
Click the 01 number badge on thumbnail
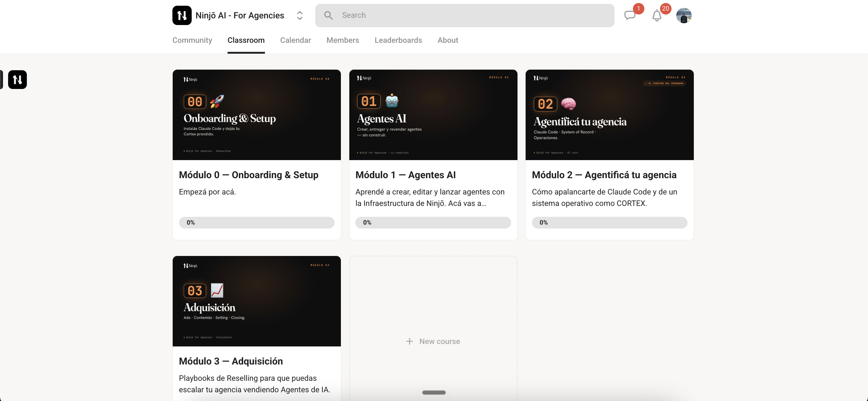coord(369,101)
